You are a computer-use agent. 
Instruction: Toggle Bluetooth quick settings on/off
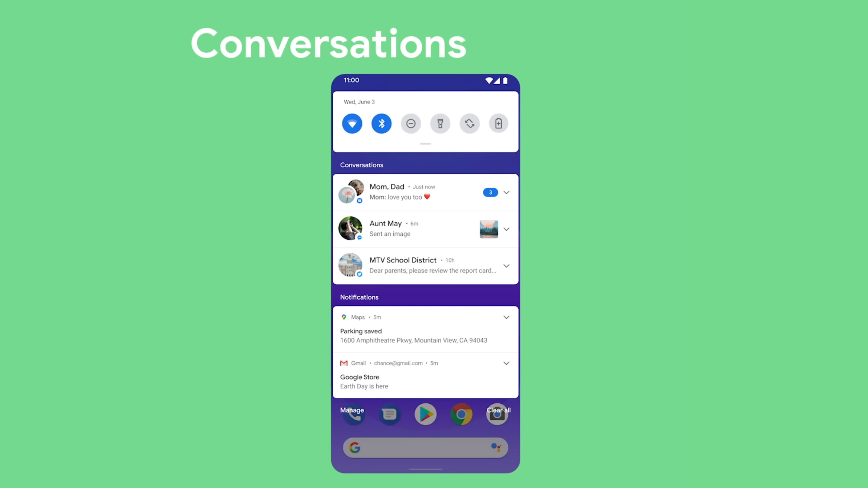pyautogui.click(x=382, y=123)
